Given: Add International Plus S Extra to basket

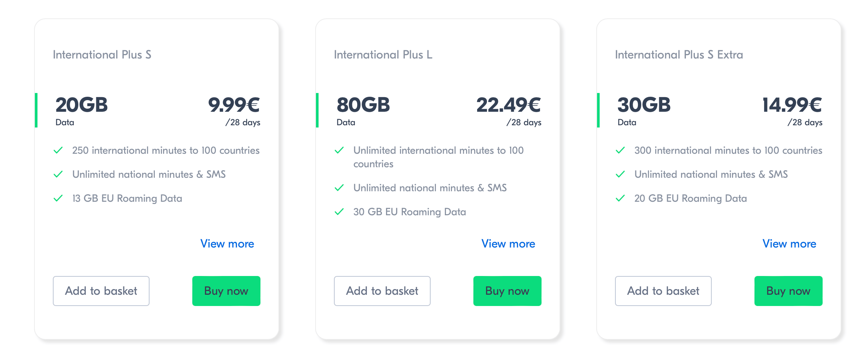Looking at the screenshot, I should 663,291.
